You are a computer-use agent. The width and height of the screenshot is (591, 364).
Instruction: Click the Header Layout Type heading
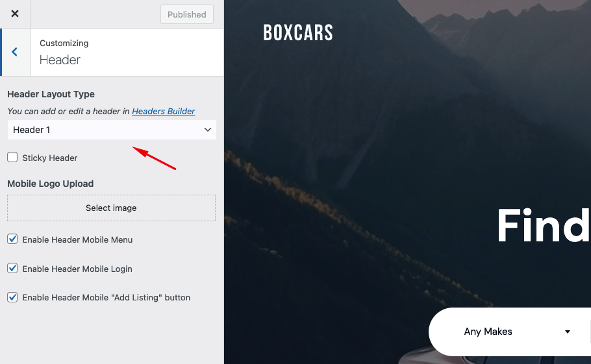(x=51, y=95)
